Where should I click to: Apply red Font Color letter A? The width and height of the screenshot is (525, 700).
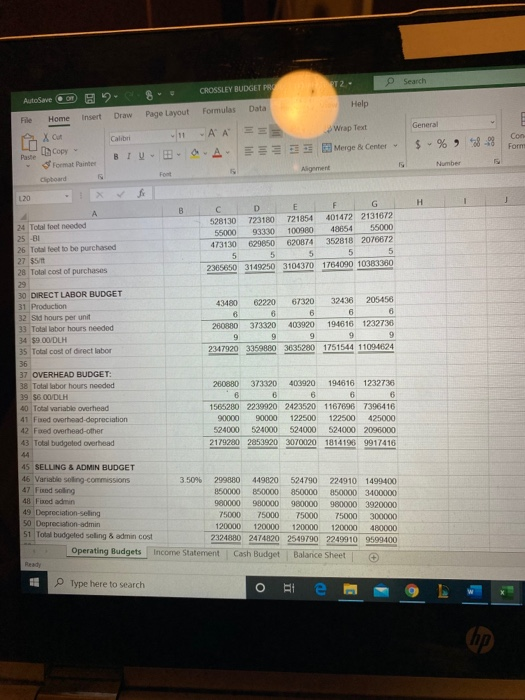point(217,153)
